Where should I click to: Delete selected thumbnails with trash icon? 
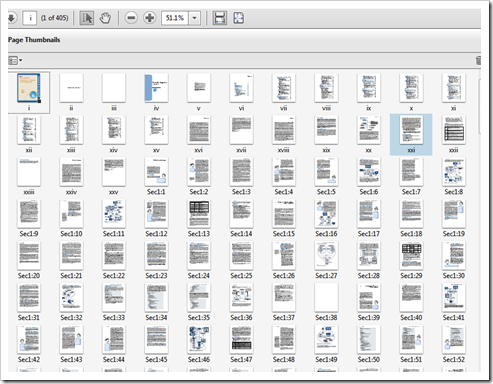[478, 60]
